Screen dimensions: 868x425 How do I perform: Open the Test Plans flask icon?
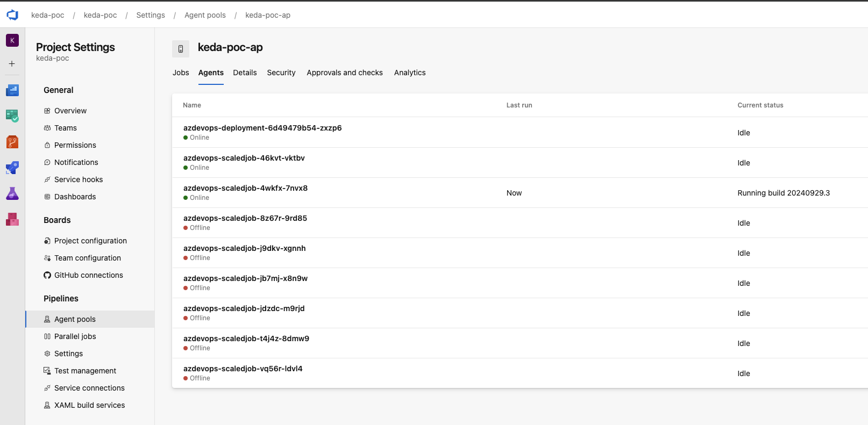pos(12,193)
